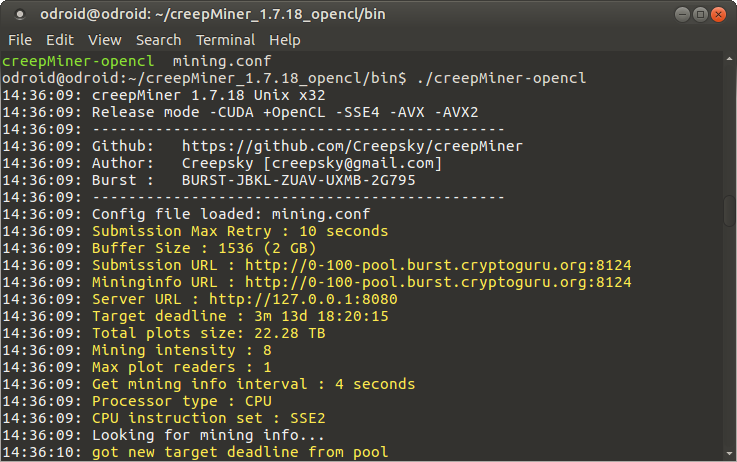The image size is (737, 462).
Task: Click the vertical scrollbar thumb
Action: tap(729, 211)
